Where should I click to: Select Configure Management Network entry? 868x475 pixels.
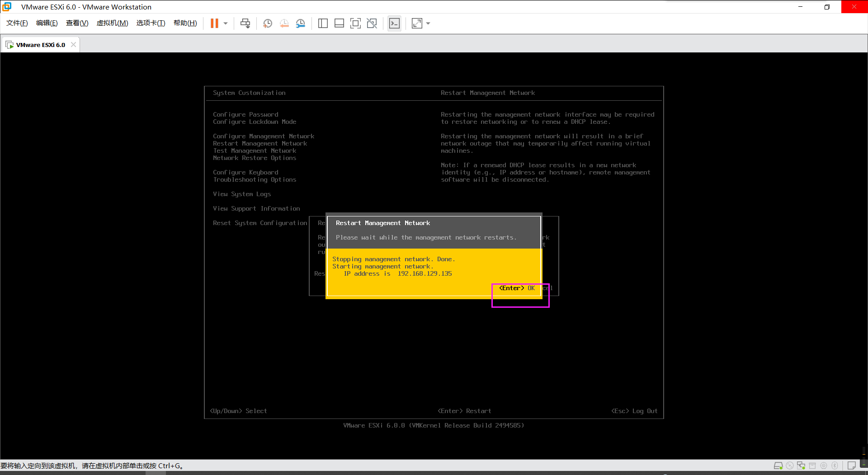coord(264,136)
